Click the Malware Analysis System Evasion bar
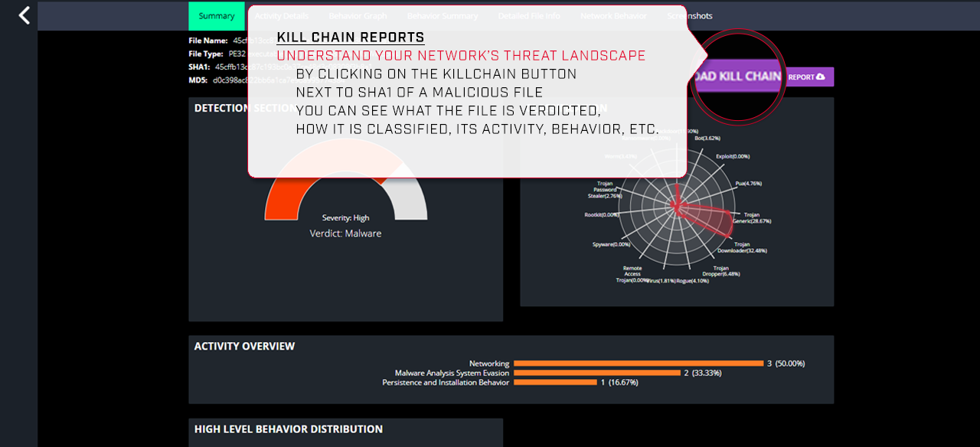Image resolution: width=980 pixels, height=447 pixels. coord(596,373)
